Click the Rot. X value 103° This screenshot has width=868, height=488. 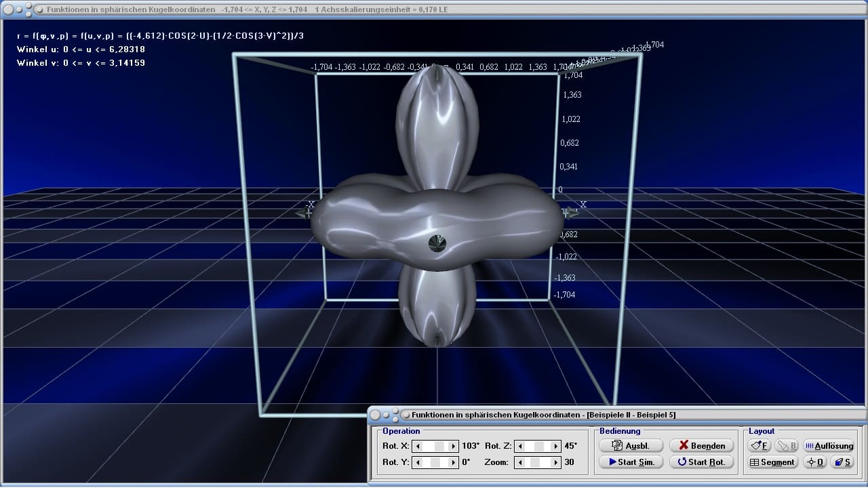470,446
